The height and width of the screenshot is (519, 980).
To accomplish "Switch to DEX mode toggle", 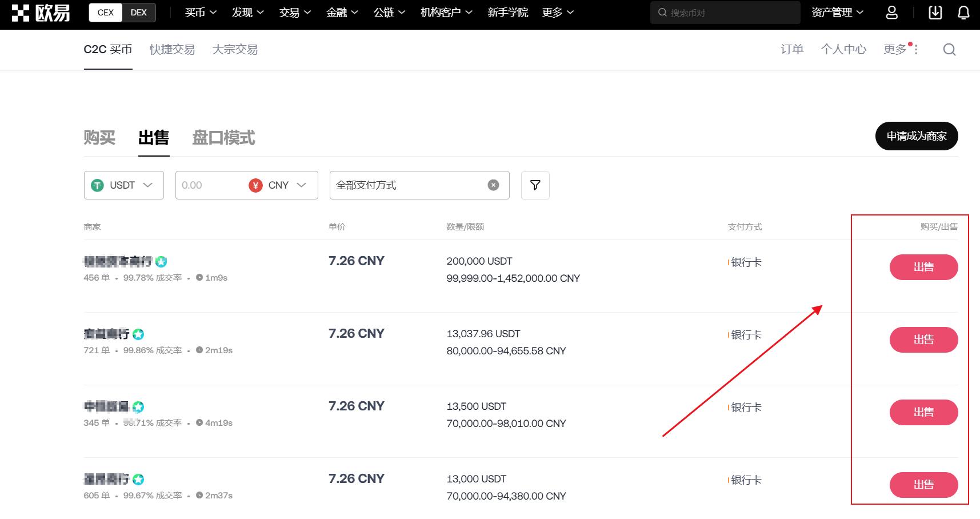I will (x=139, y=13).
